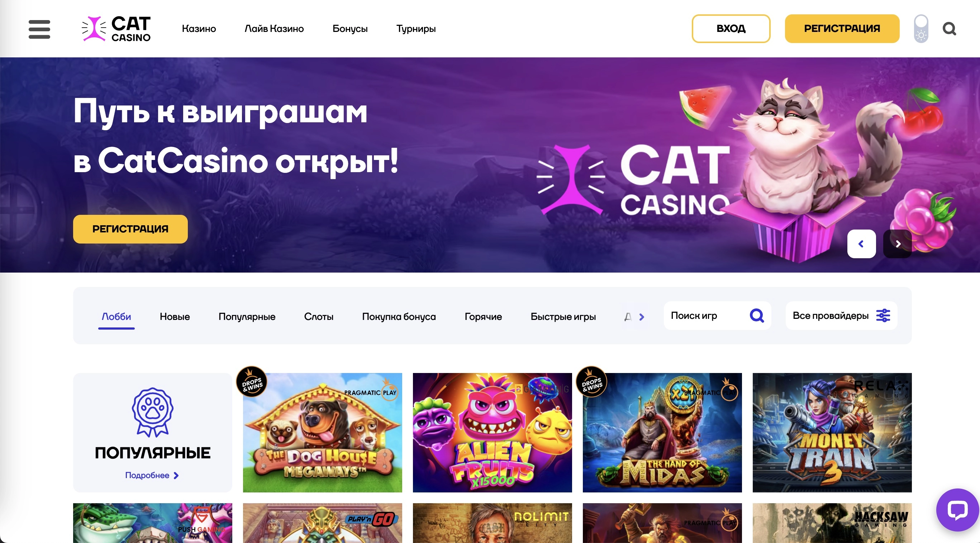Viewport: 980px width, 543px height.
Task: Go to the next banner slide
Action: click(x=898, y=244)
